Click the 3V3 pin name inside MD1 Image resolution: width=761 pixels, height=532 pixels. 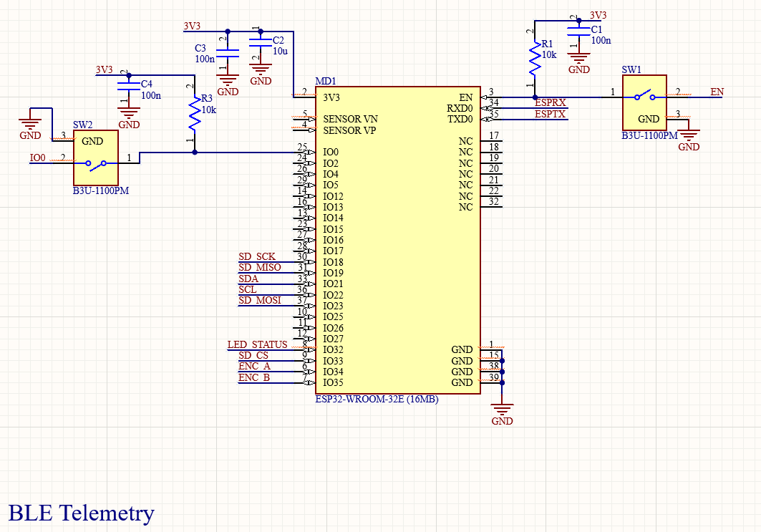click(331, 97)
